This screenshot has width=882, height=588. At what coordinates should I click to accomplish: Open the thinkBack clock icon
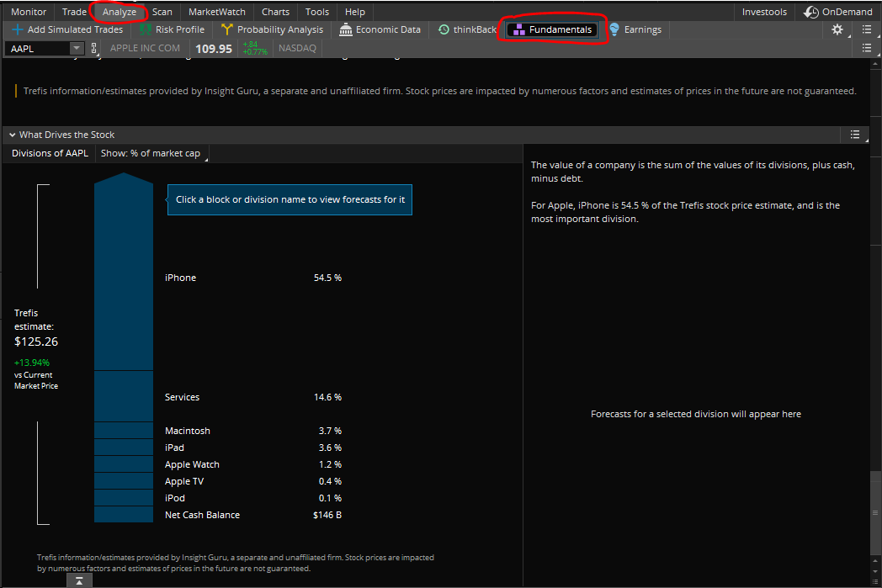coord(444,29)
